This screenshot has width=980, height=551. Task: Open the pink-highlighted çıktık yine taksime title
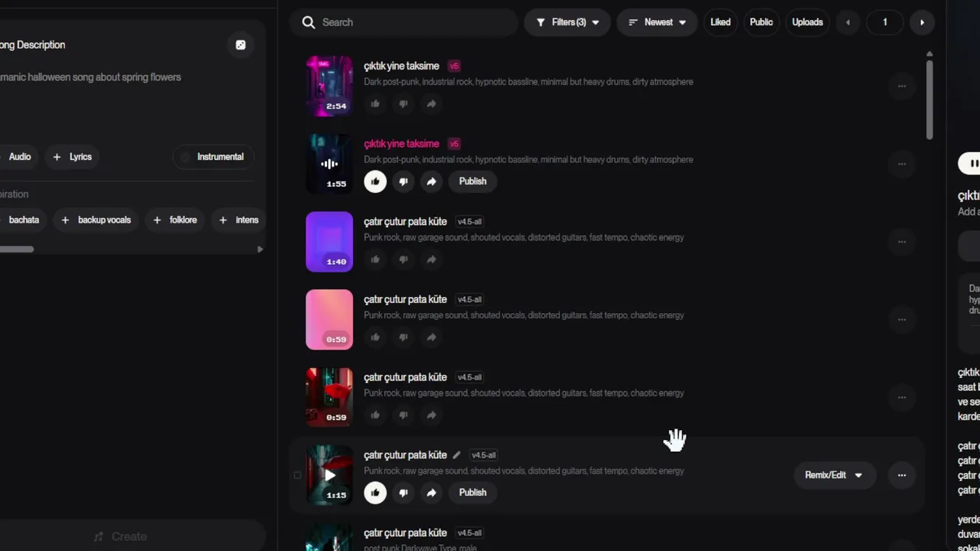(x=401, y=144)
